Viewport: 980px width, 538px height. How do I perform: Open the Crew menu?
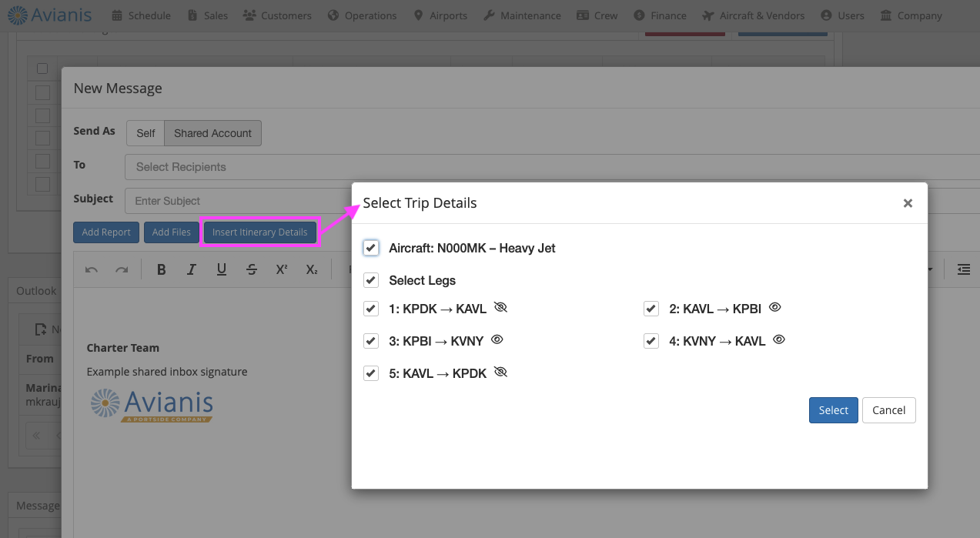pyautogui.click(x=597, y=15)
